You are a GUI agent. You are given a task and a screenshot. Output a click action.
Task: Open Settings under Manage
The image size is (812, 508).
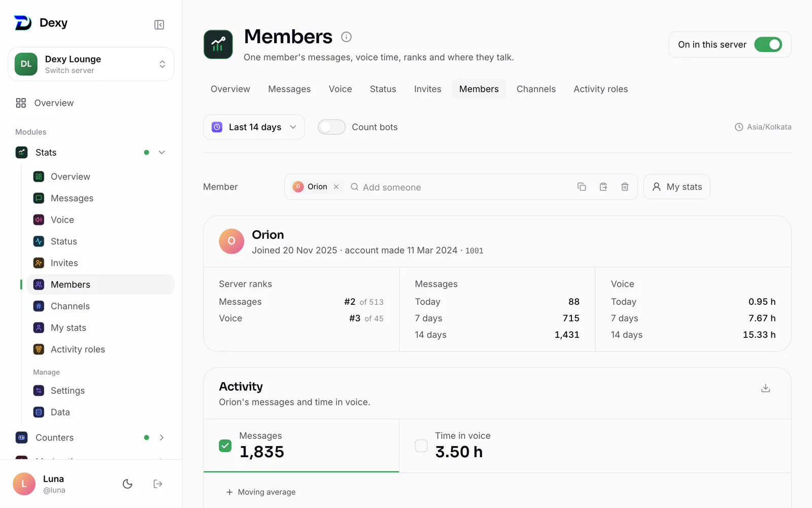(100, 391)
